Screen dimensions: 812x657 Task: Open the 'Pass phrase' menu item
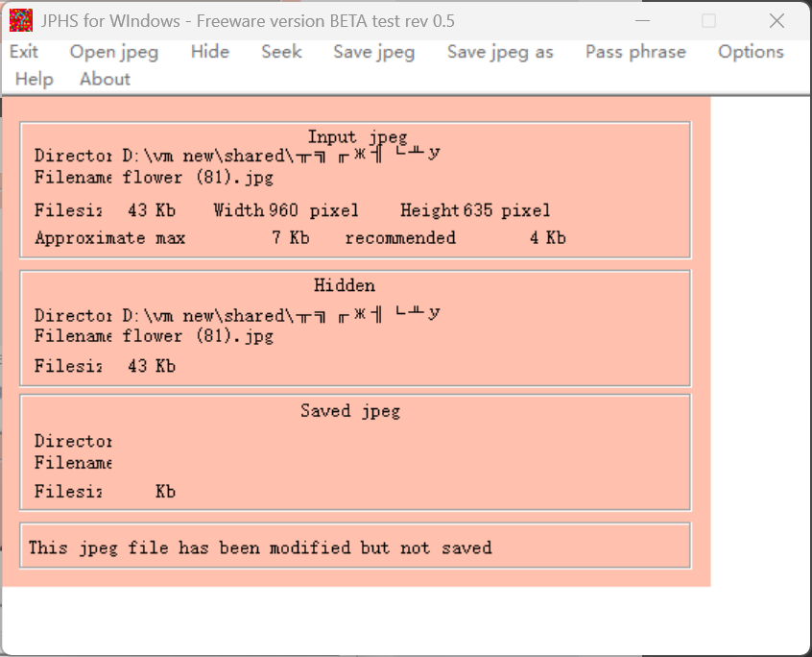click(635, 52)
